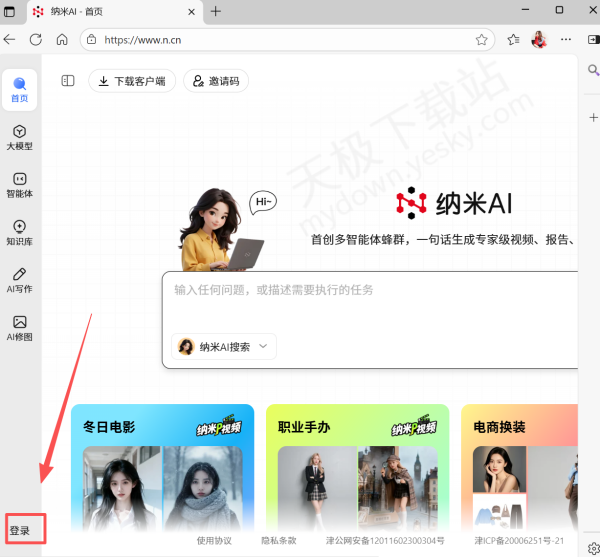
Task: Toggle the sidebar collapse panel icon
Action: tap(68, 81)
